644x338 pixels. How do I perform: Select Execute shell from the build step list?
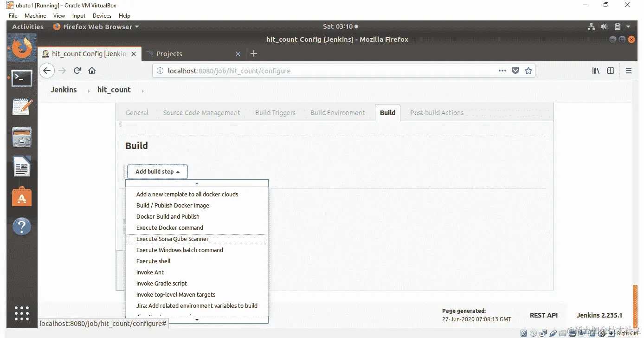(153, 261)
